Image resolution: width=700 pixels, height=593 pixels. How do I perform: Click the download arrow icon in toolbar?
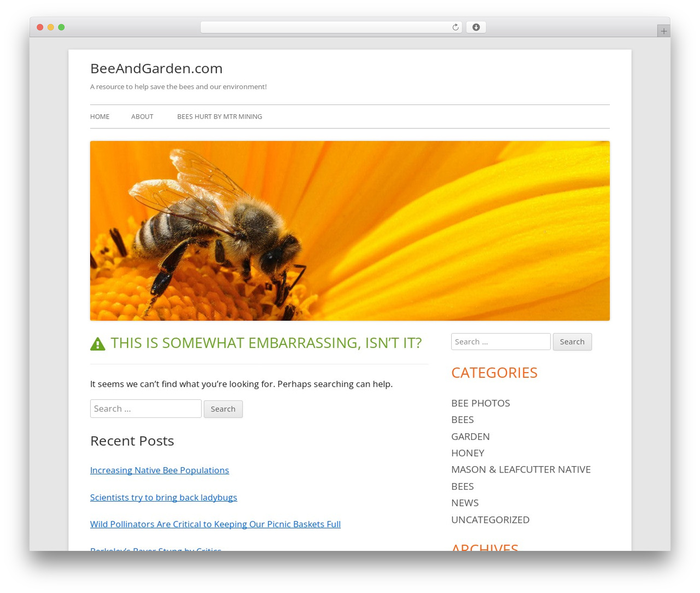tap(476, 27)
